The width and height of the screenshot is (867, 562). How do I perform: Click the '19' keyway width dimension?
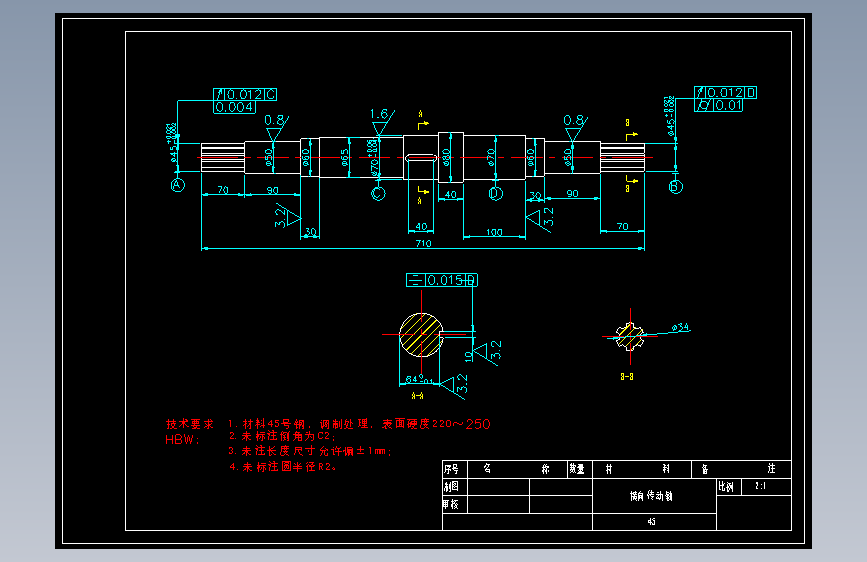(x=469, y=356)
